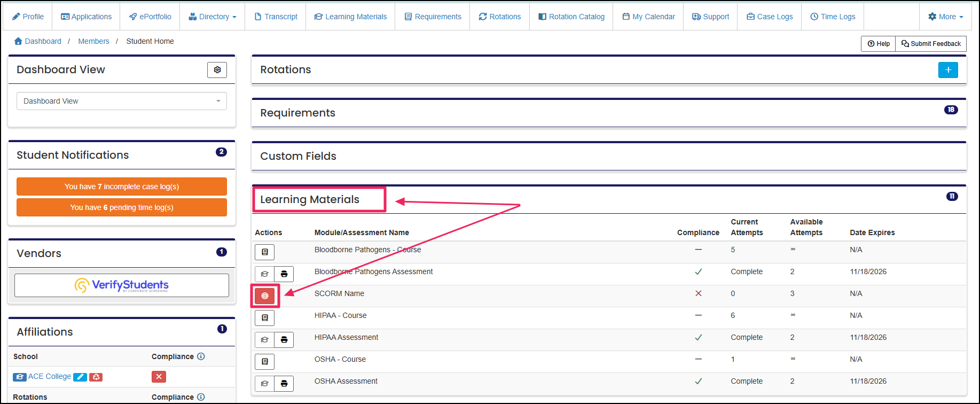Viewport: 980px width, 404px height.
Task: Select the SCORM Name row text
Action: [339, 293]
